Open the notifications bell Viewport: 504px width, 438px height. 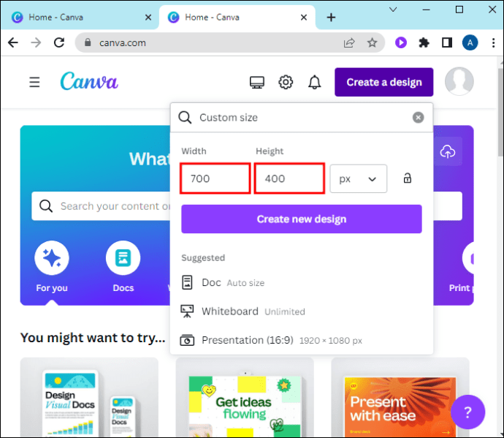[314, 83]
